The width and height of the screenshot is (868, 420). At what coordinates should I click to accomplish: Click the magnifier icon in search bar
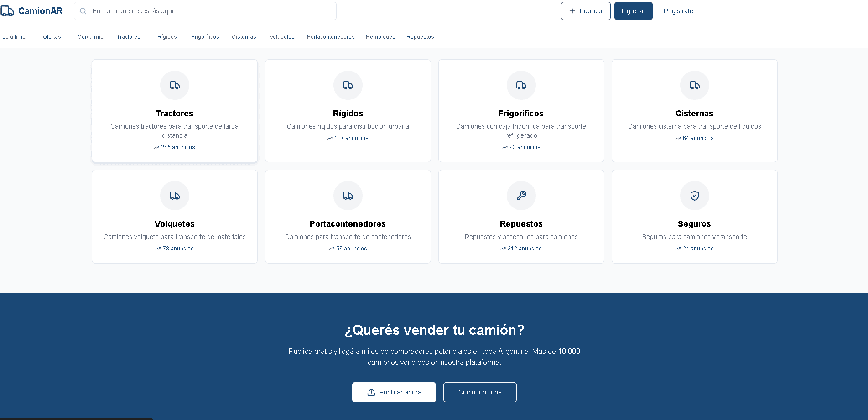pyautogui.click(x=83, y=11)
